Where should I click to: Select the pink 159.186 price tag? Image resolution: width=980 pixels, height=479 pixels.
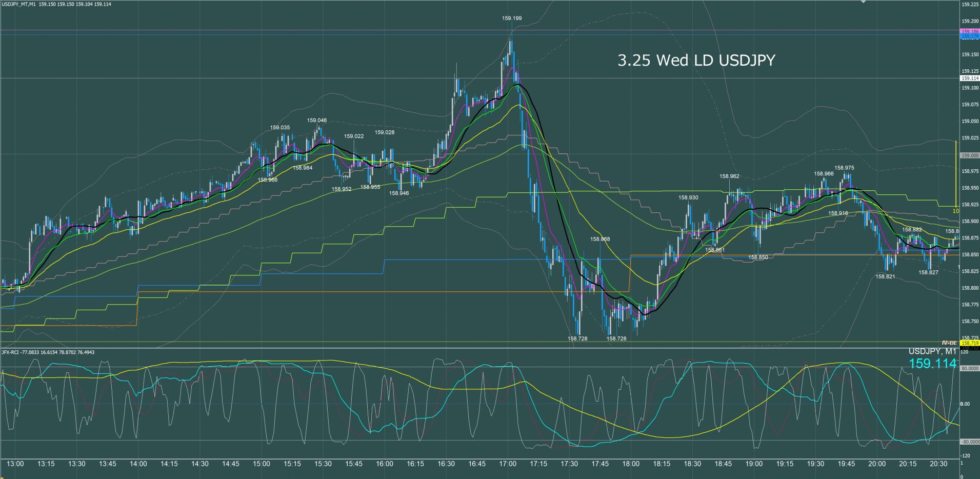pos(969,31)
